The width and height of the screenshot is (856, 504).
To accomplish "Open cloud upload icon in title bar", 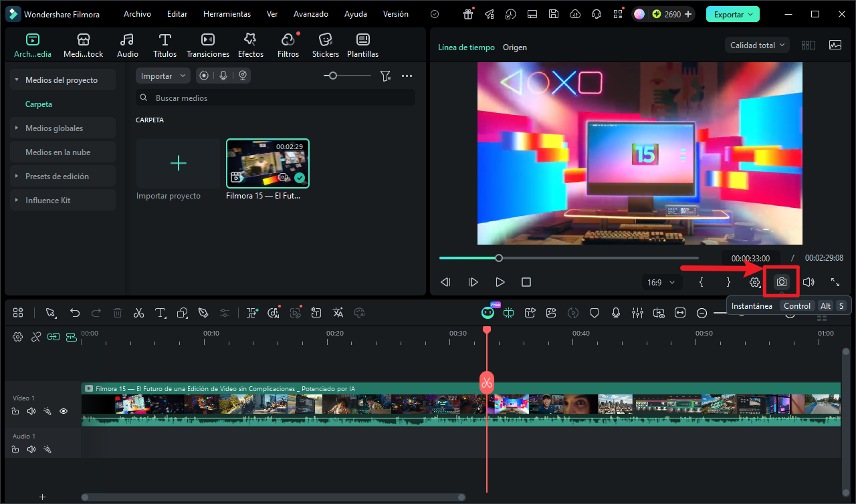I will coord(575,14).
